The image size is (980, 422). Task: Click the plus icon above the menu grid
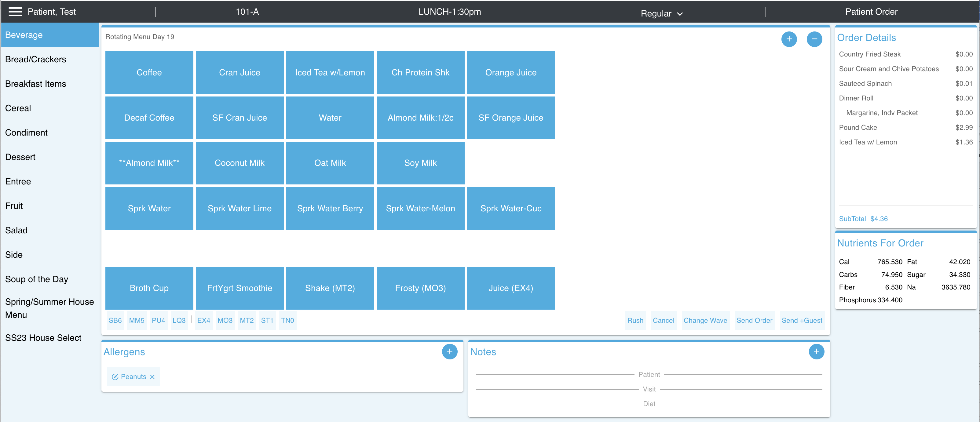coord(789,39)
